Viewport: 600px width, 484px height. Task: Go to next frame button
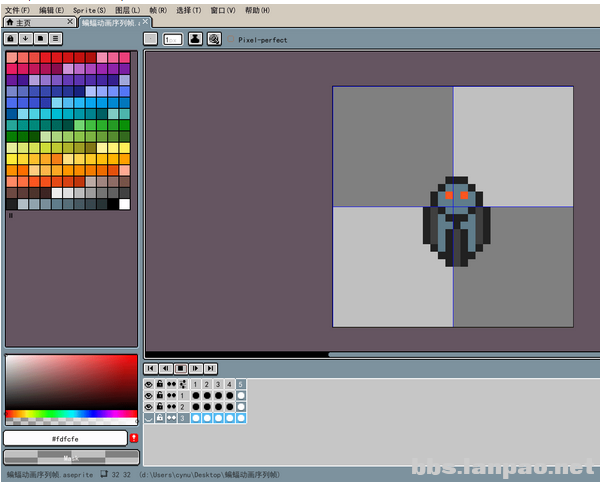pyautogui.click(x=196, y=368)
